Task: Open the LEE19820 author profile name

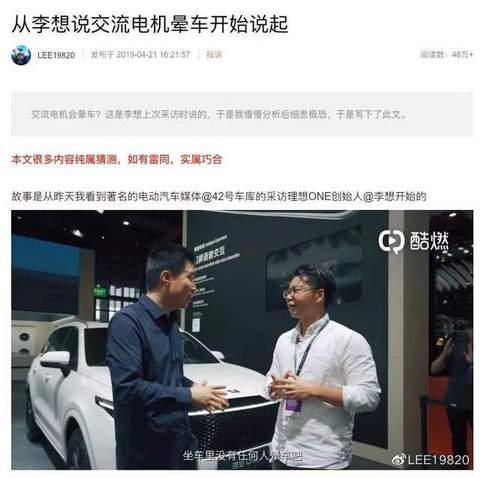Action: click(x=56, y=55)
